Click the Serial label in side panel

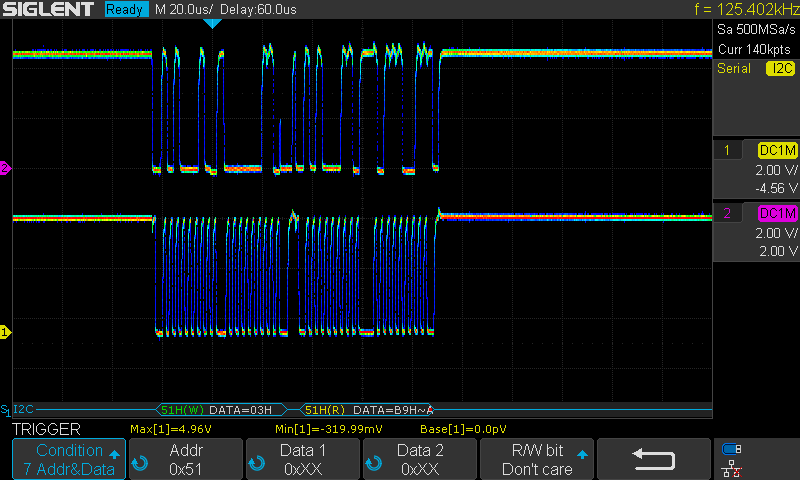(734, 68)
